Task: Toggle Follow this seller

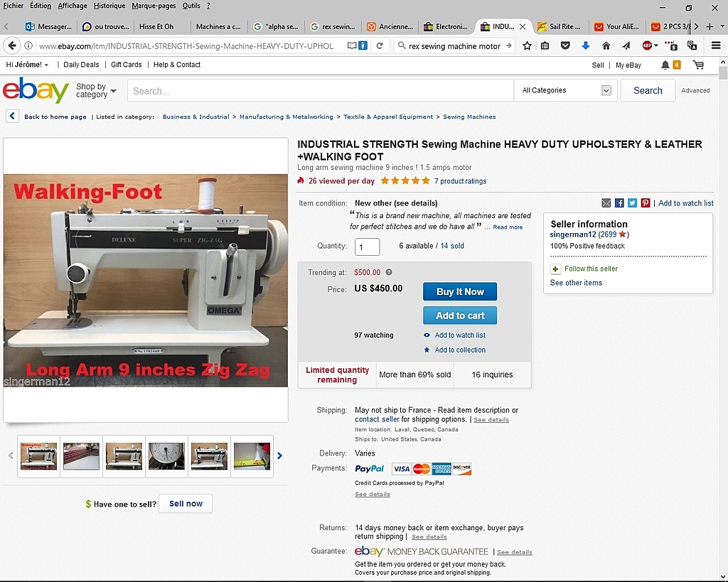Action: [x=584, y=269]
